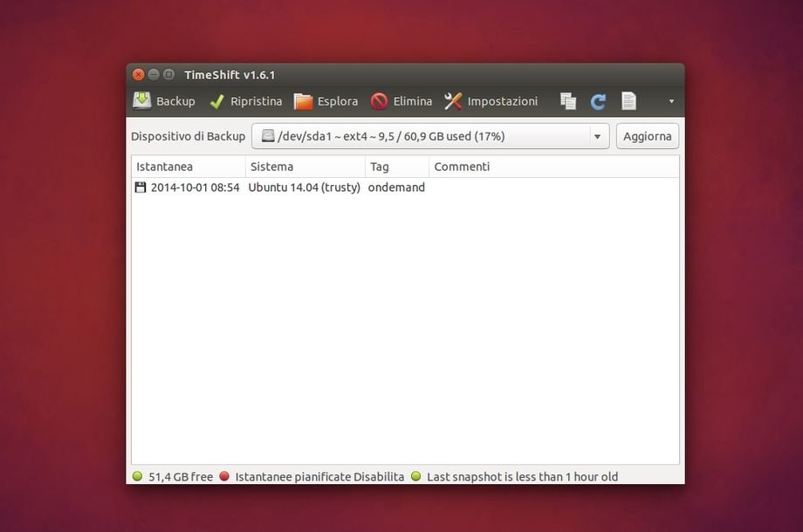Image resolution: width=803 pixels, height=532 pixels.
Task: Open the Esplora folder icon
Action: pos(303,101)
